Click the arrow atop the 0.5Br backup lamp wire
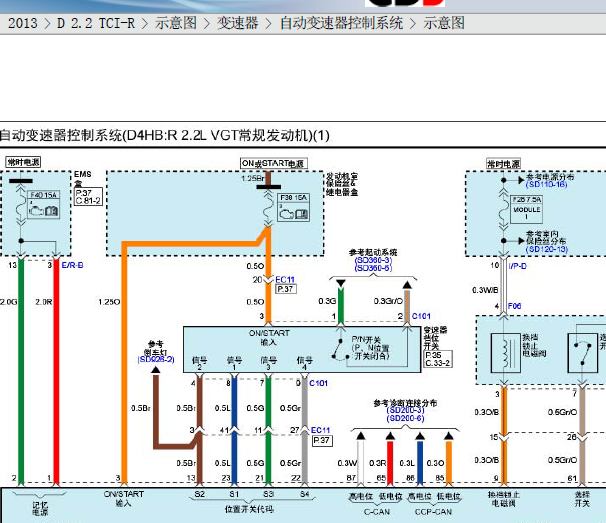The height and width of the screenshot is (523, 606). (156, 370)
